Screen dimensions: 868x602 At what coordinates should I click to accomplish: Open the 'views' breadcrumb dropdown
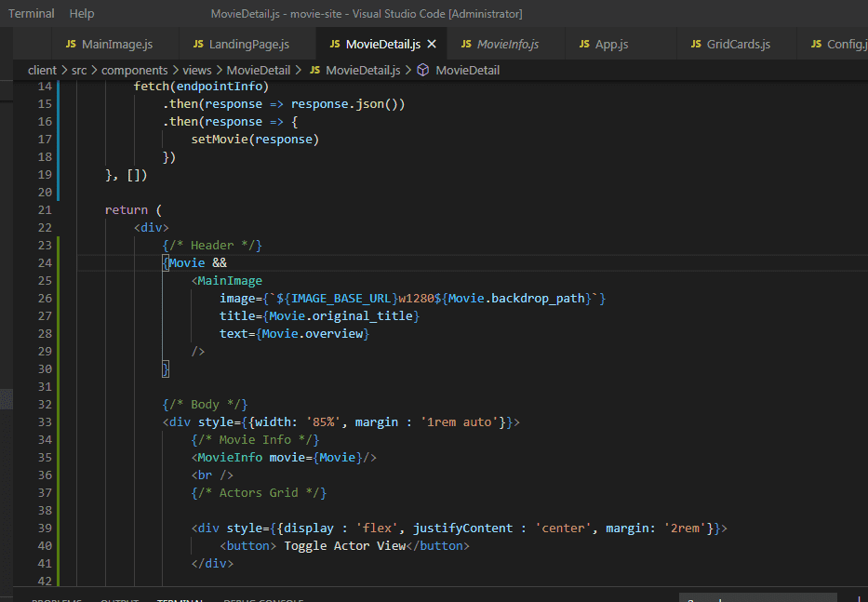pyautogui.click(x=196, y=70)
